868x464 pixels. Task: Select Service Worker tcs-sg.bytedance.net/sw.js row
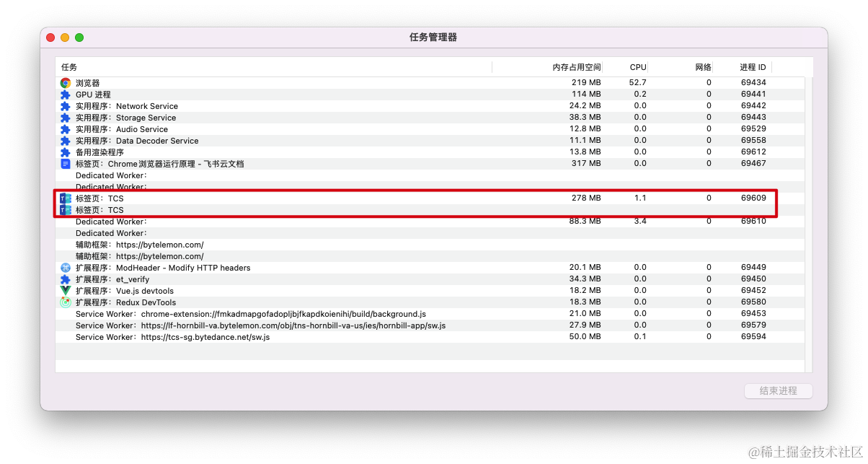coord(430,337)
